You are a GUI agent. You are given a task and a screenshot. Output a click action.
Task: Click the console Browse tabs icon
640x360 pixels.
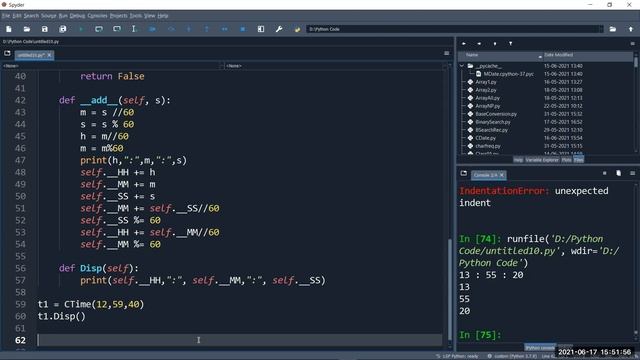[x=463, y=173]
